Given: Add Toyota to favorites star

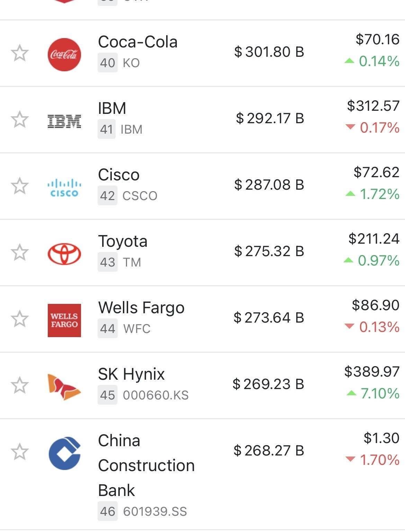Looking at the screenshot, I should pos(19,252).
